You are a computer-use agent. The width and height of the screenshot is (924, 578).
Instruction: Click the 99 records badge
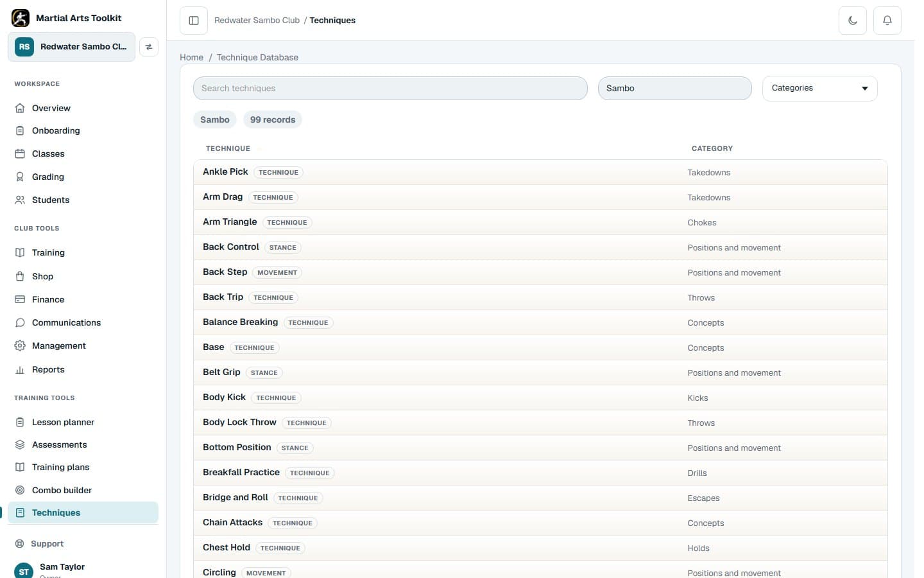click(x=273, y=119)
